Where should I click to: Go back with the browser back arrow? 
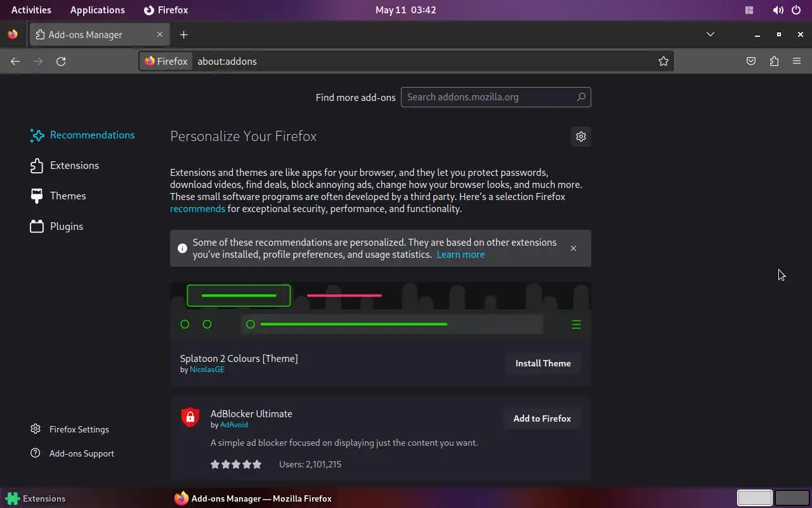point(15,61)
